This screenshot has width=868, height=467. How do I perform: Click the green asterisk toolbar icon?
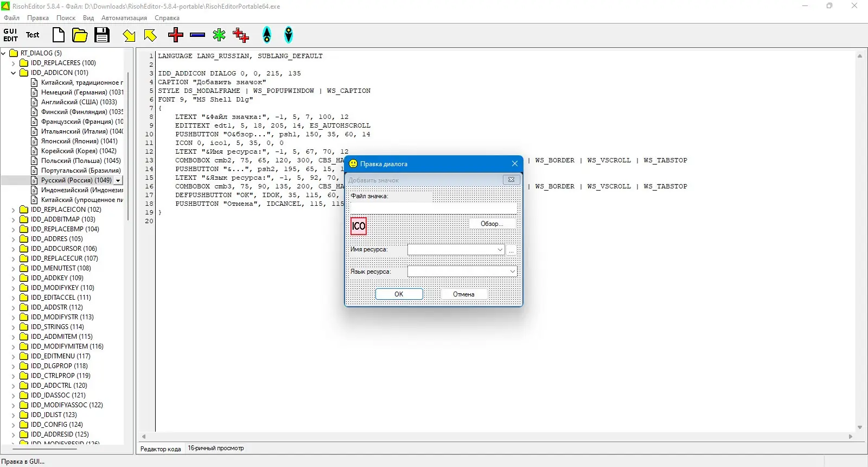pyautogui.click(x=219, y=35)
